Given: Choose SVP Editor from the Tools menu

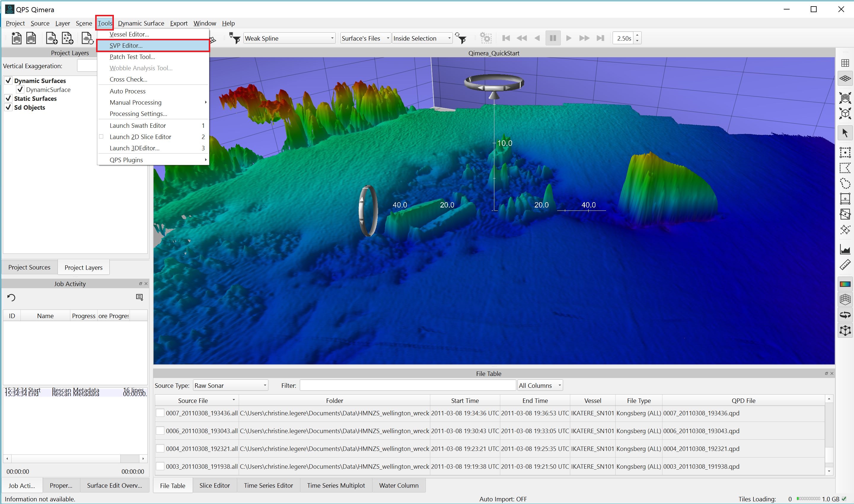Looking at the screenshot, I should tap(126, 46).
